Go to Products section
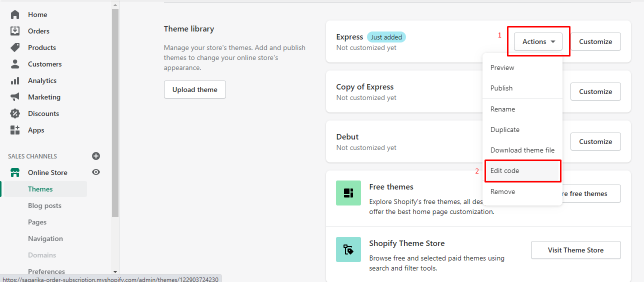The image size is (644, 282). pos(42,47)
